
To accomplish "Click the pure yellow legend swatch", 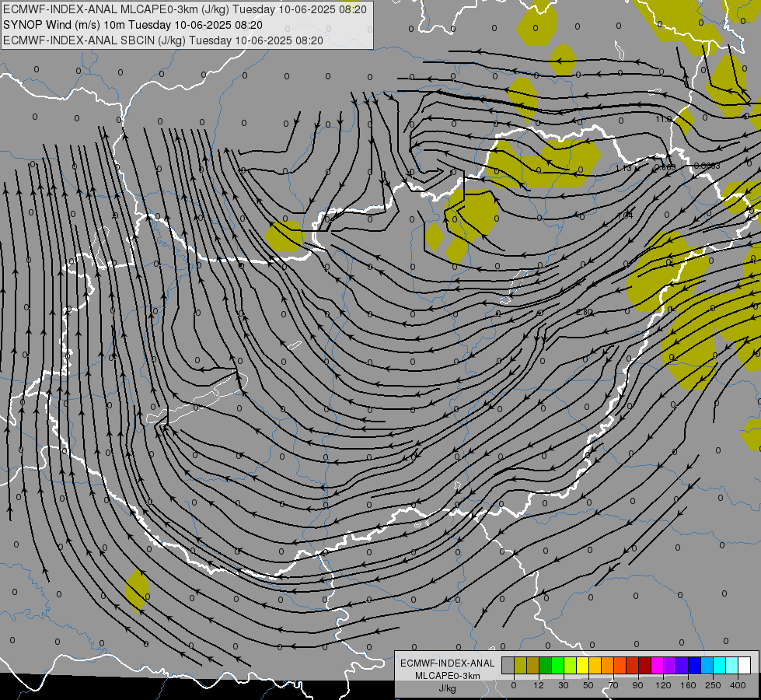I will [x=583, y=665].
